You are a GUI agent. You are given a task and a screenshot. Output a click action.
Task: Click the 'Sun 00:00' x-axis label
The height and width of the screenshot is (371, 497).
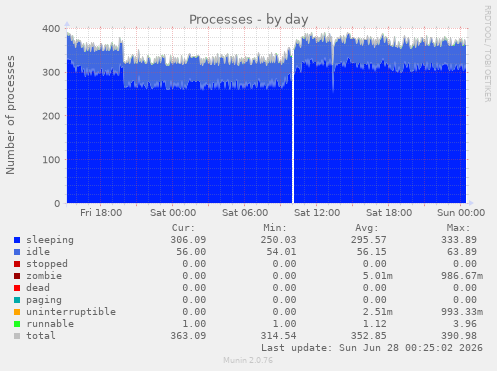(x=461, y=213)
